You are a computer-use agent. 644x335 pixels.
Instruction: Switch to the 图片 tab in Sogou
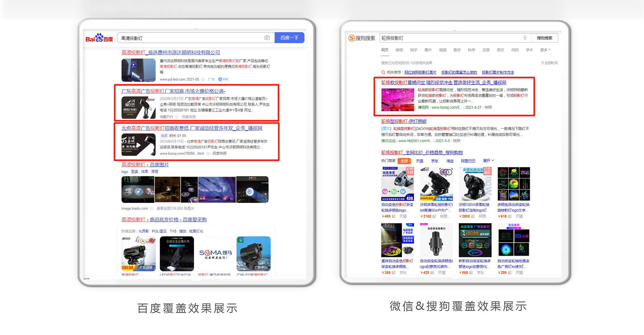click(x=428, y=50)
